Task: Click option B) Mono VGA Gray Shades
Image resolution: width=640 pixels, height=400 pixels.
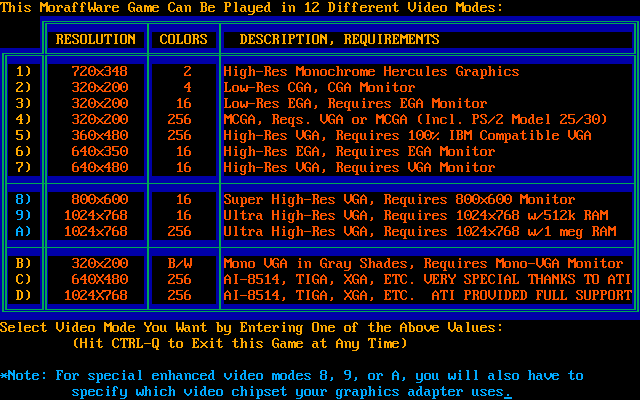Action: 24,264
